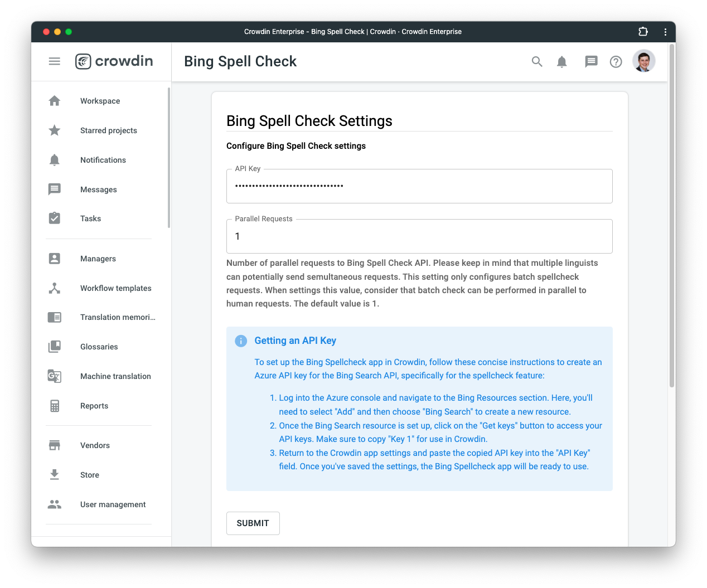
Task: Focus the API Key field
Action: (x=419, y=186)
